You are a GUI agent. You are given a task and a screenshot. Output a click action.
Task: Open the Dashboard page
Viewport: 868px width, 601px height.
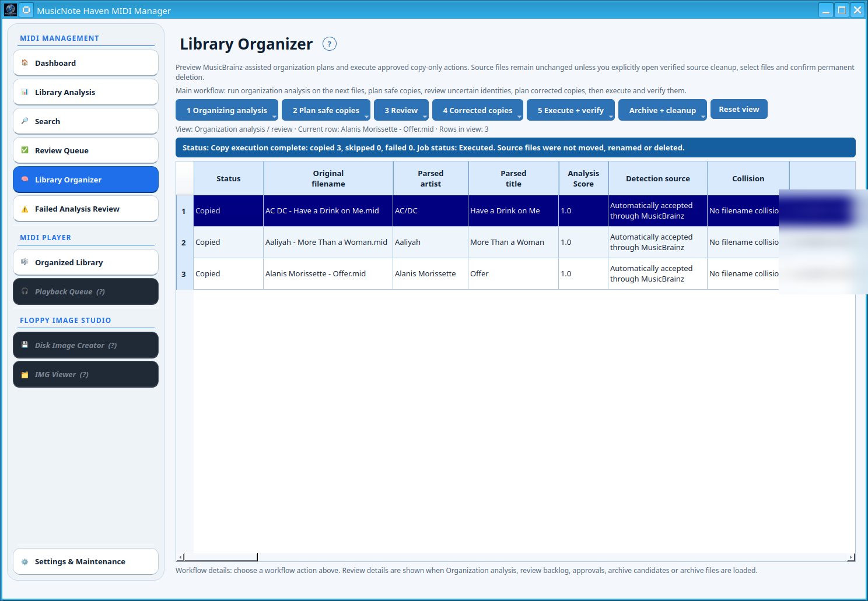point(86,63)
